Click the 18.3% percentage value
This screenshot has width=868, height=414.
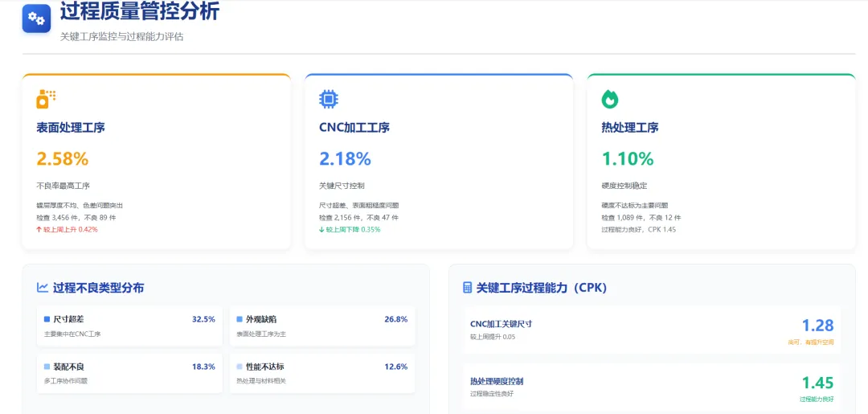(x=203, y=367)
